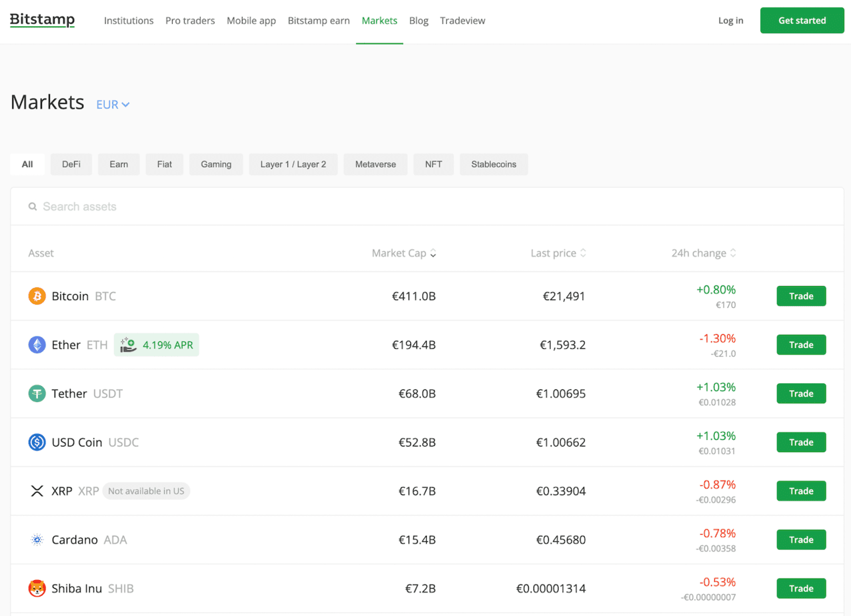Click the Asset column header
851x616 pixels.
pos(41,253)
